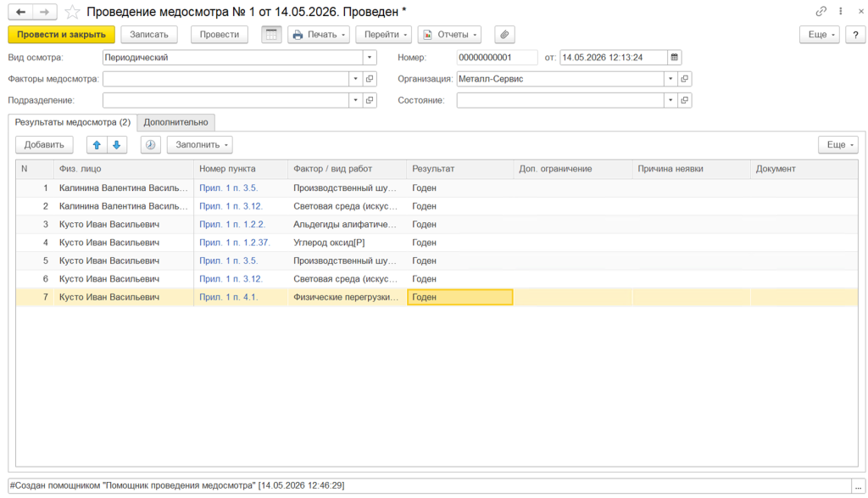Click Номер пункта column header
868x498 pixels.
click(x=241, y=169)
